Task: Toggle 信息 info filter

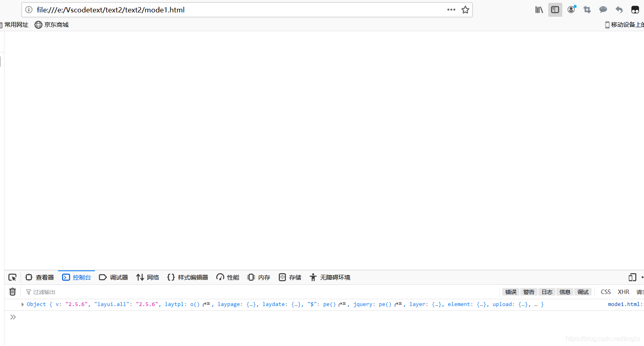Action: coord(565,292)
